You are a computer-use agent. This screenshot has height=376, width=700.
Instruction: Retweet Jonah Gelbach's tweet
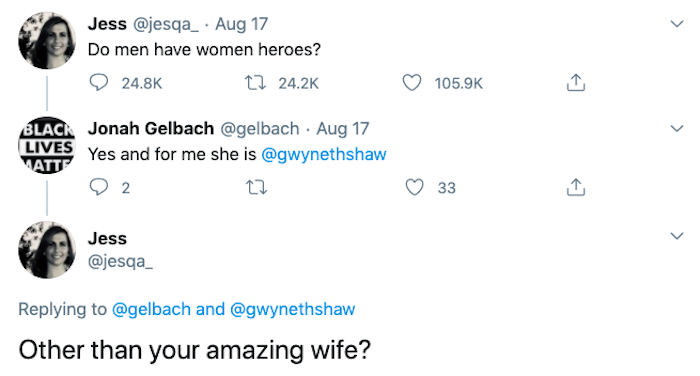256,188
